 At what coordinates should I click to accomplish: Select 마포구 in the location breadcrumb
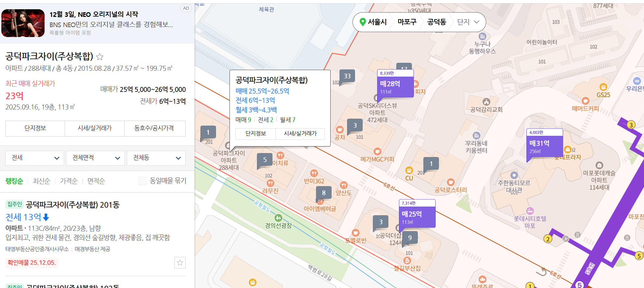(x=407, y=22)
